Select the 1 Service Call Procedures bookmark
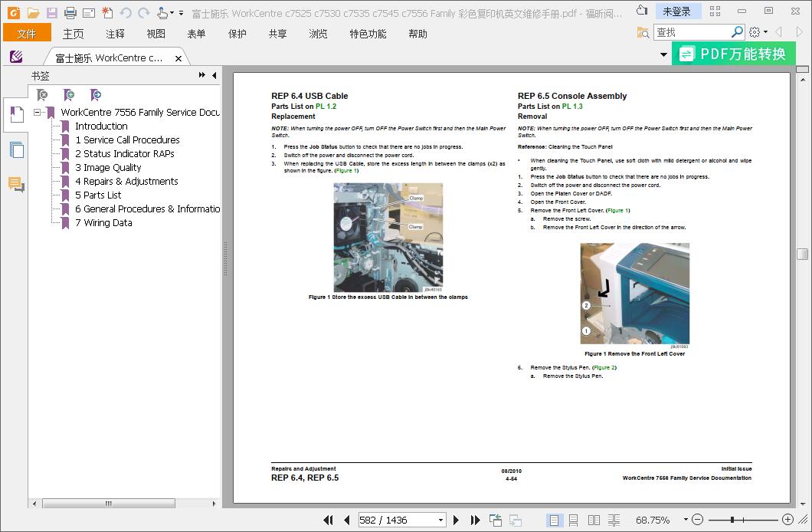This screenshot has width=812, height=532. click(127, 140)
